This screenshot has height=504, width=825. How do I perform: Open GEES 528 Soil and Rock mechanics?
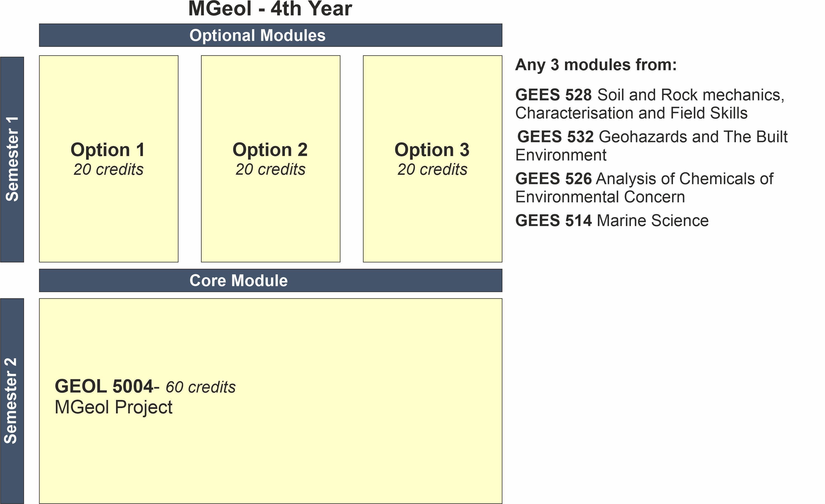pos(649,95)
